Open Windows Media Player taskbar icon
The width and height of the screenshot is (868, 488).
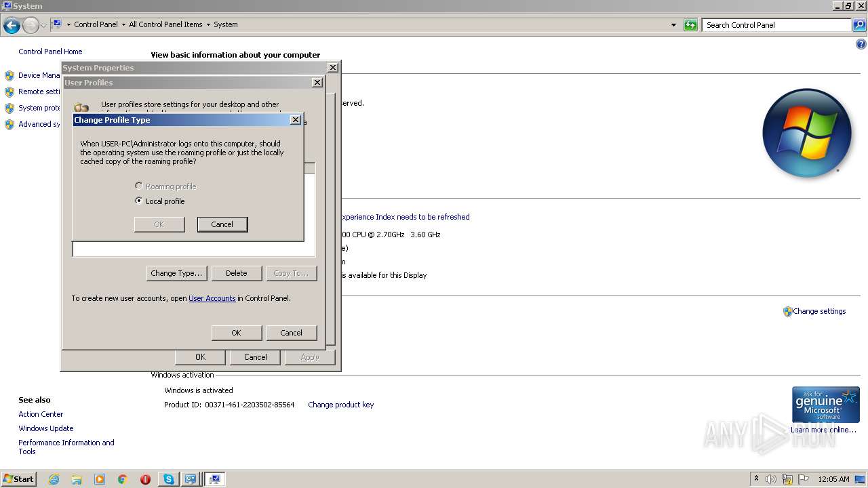[100, 479]
